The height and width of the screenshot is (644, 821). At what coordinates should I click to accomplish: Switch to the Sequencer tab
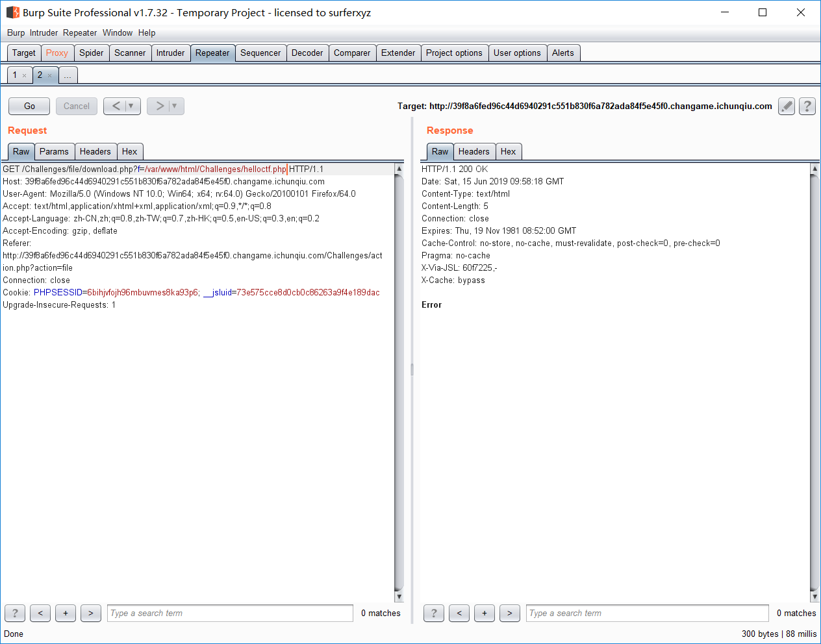click(260, 53)
